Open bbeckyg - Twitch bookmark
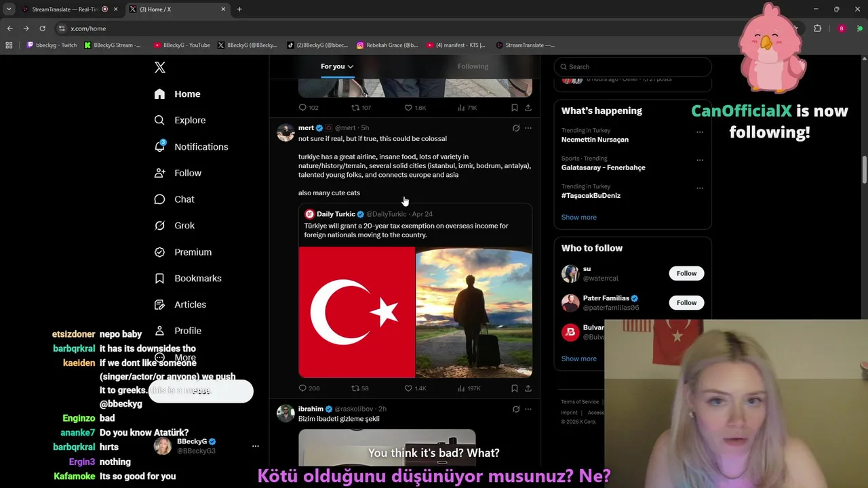 [52, 45]
